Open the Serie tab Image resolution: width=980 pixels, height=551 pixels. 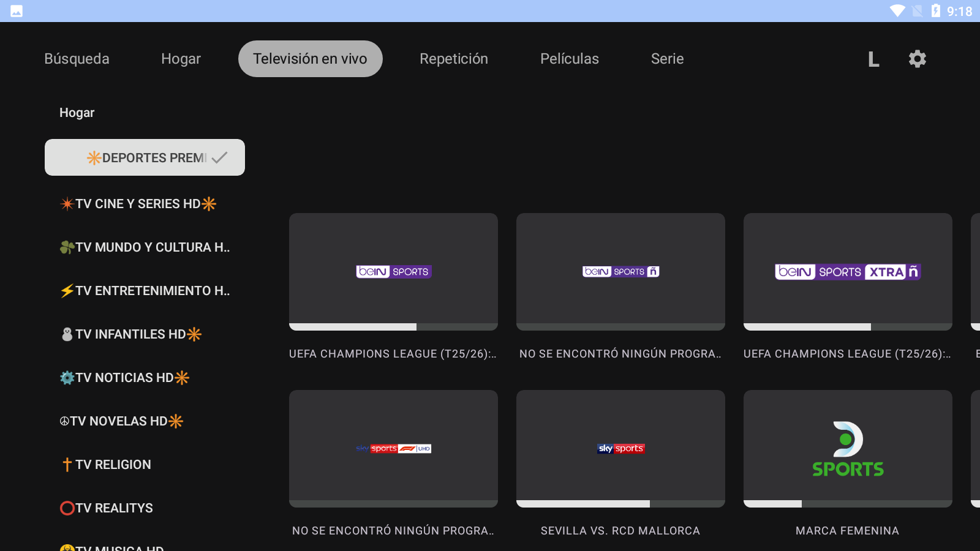pyautogui.click(x=667, y=59)
